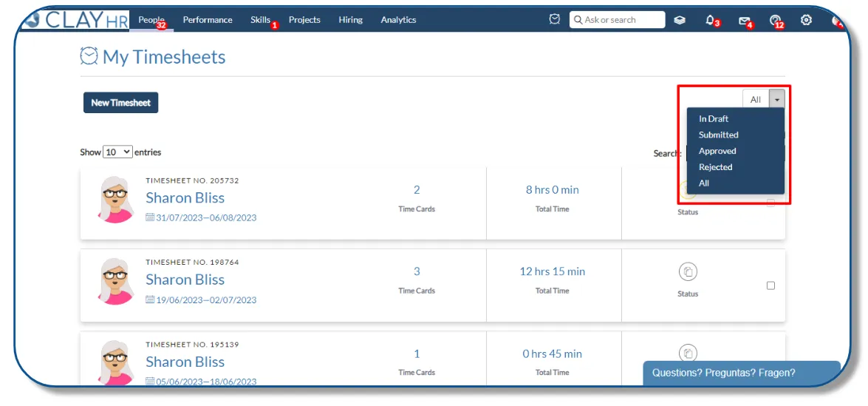Click the calendar icon beside 19/06/2023—02/07/2023

point(149,300)
